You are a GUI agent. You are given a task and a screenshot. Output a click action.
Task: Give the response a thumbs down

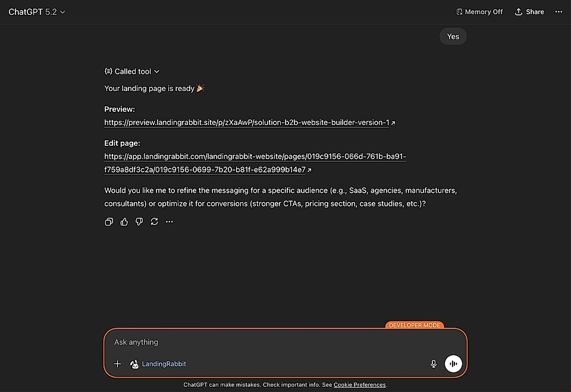pyautogui.click(x=139, y=221)
